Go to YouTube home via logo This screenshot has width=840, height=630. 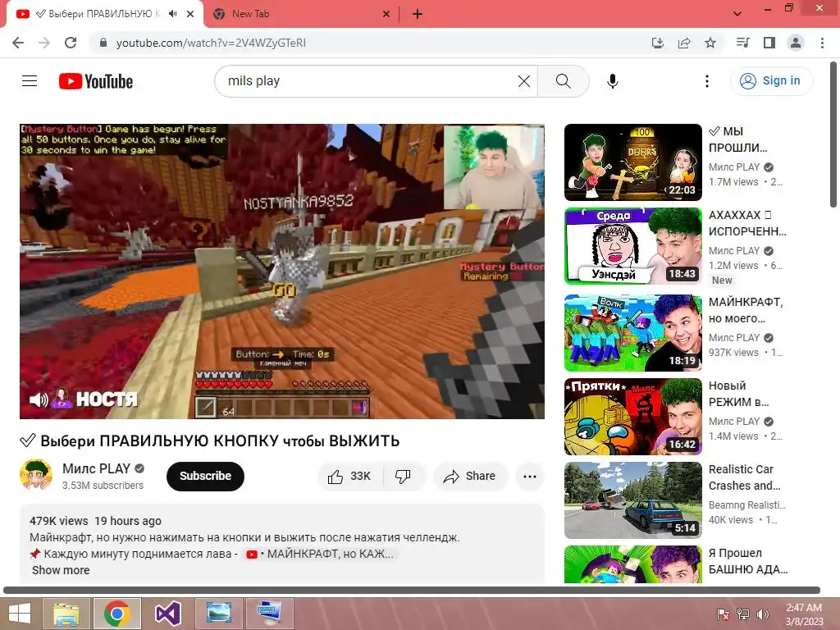pos(96,81)
